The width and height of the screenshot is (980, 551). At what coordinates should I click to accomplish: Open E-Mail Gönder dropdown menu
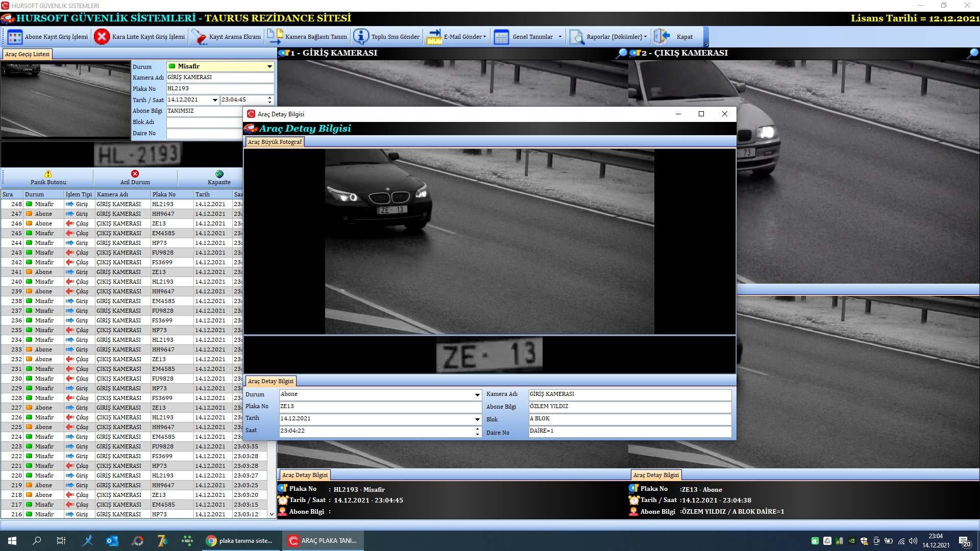[x=484, y=37]
